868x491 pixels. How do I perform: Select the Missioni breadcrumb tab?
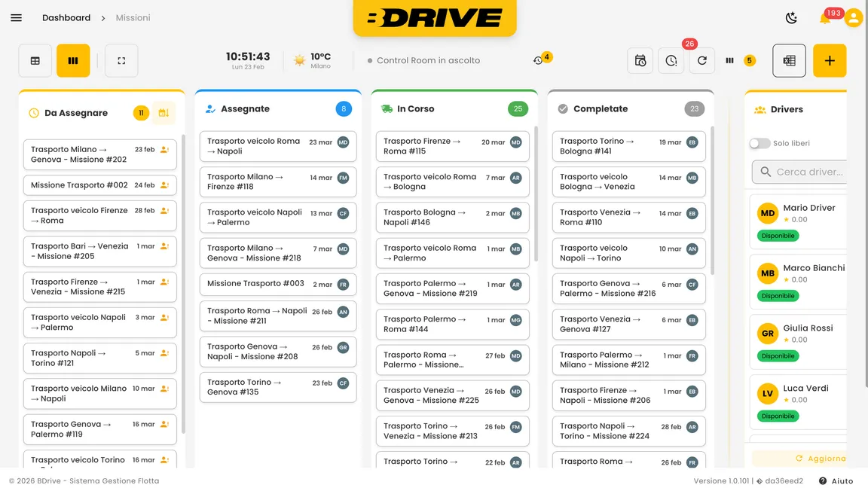pyautogui.click(x=133, y=17)
